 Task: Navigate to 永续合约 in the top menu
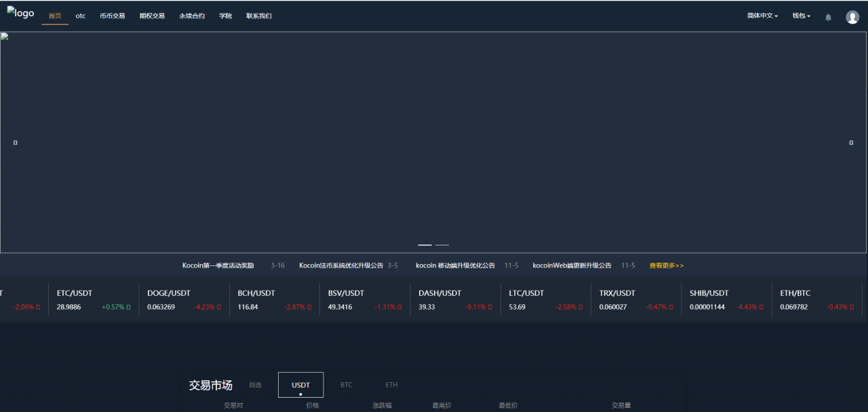point(192,16)
